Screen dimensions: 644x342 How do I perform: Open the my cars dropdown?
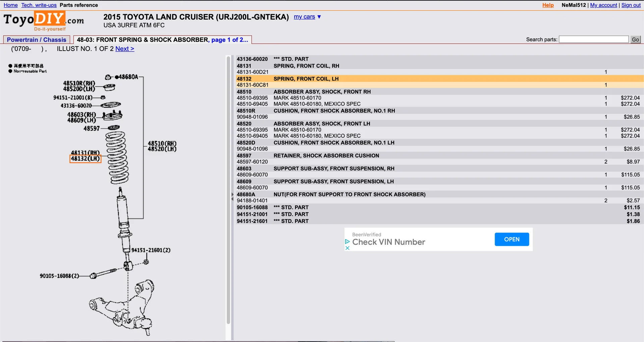coord(307,17)
